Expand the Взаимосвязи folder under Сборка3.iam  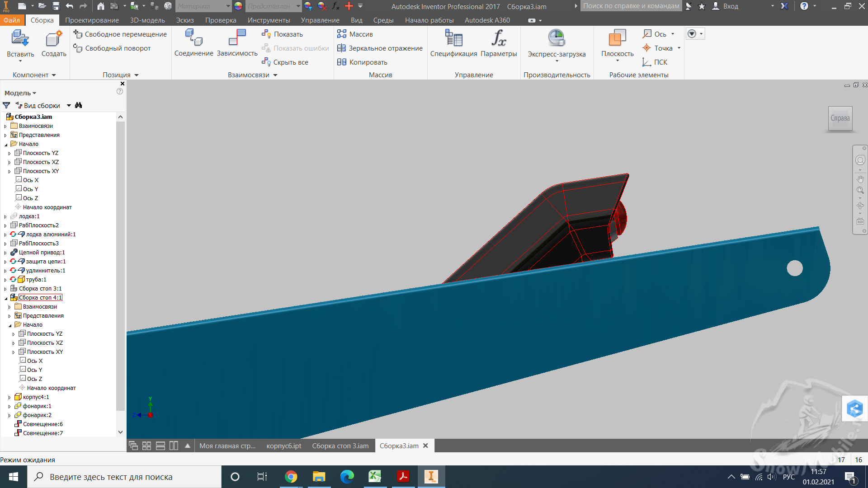coord(5,126)
